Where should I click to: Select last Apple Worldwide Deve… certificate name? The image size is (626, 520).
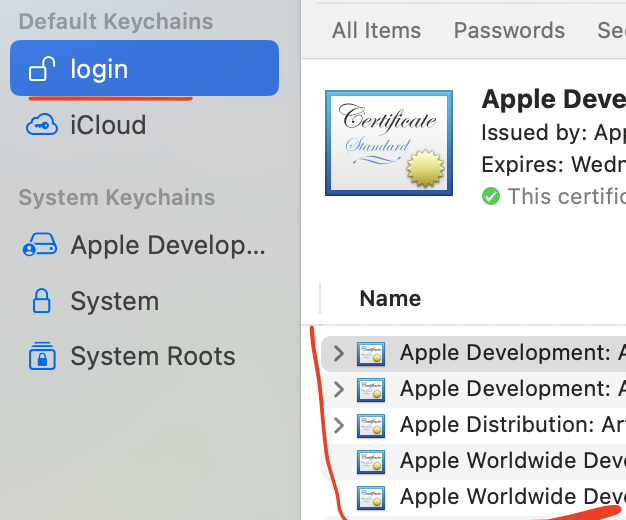pyautogui.click(x=513, y=497)
